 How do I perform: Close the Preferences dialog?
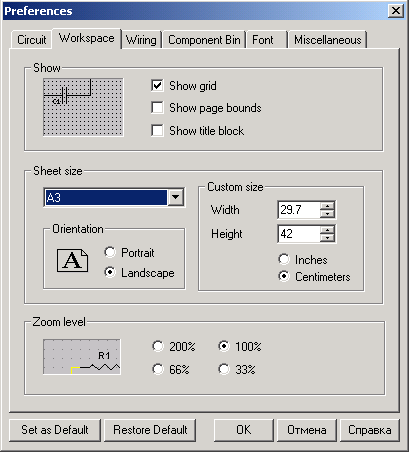(x=395, y=11)
